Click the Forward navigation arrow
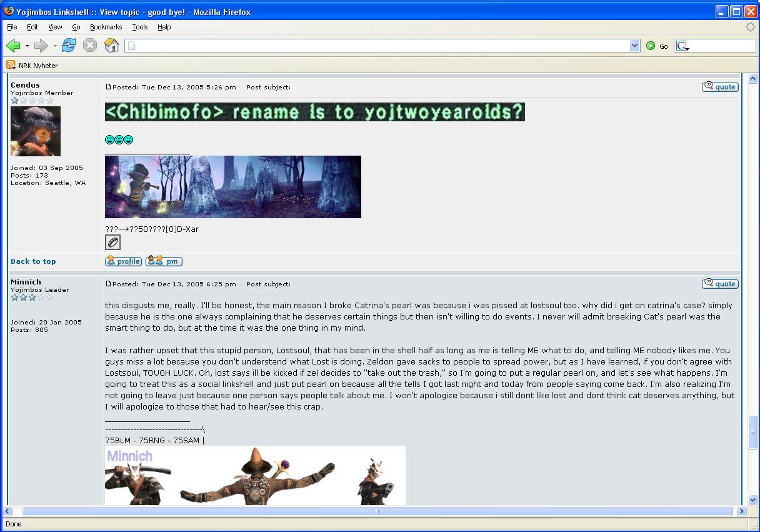This screenshot has height=532, width=760. click(41, 46)
